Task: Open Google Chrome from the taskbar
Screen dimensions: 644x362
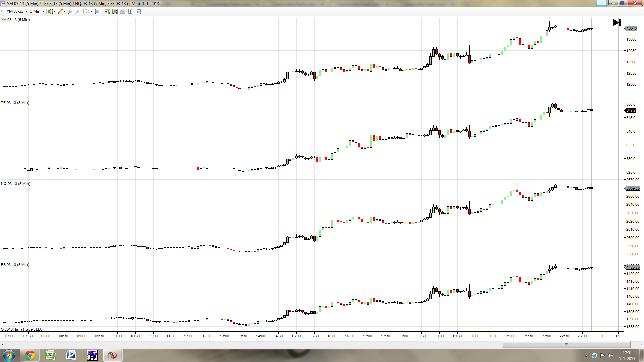Action: pos(30,355)
